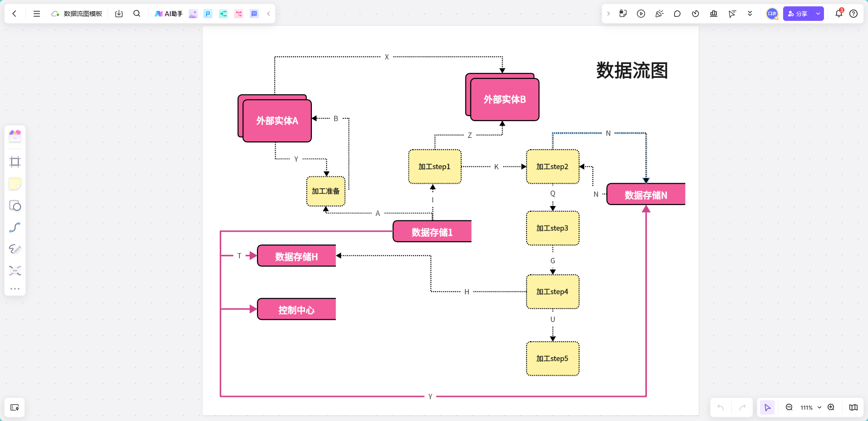The image size is (868, 421).
Task: Select the 加工step4 process box
Action: (x=552, y=292)
